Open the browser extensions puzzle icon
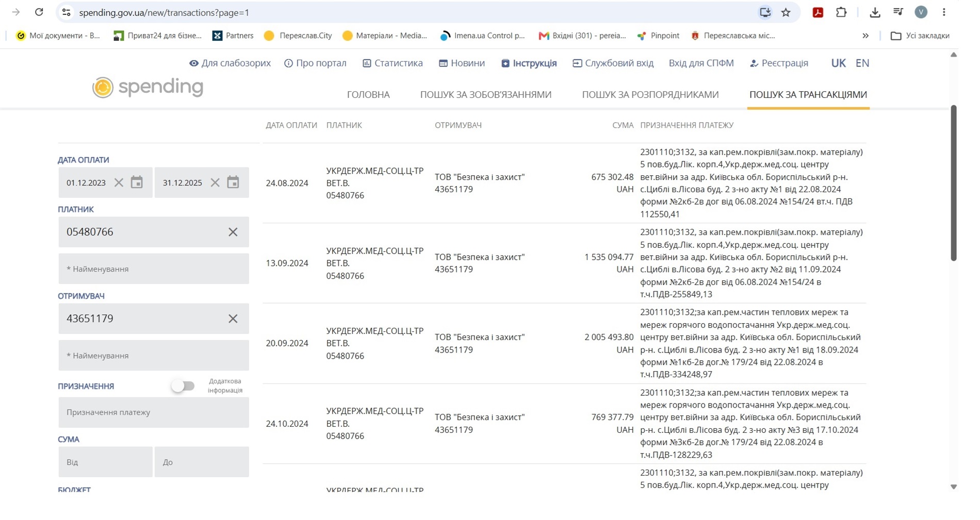The image size is (980, 520). click(841, 12)
